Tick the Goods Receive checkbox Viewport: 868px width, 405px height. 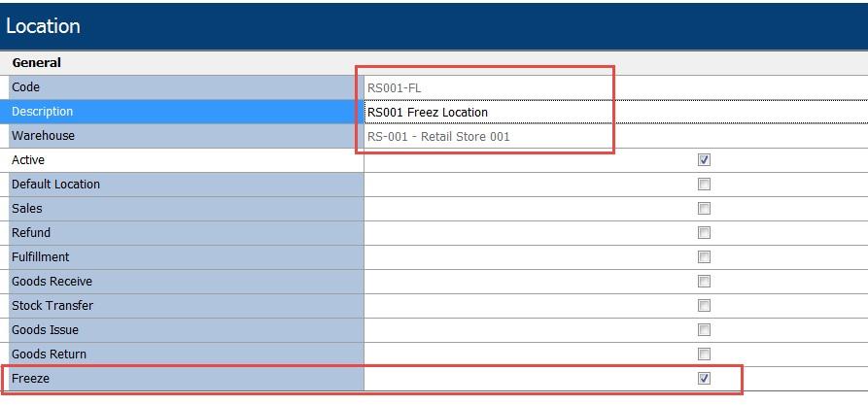coord(704,282)
